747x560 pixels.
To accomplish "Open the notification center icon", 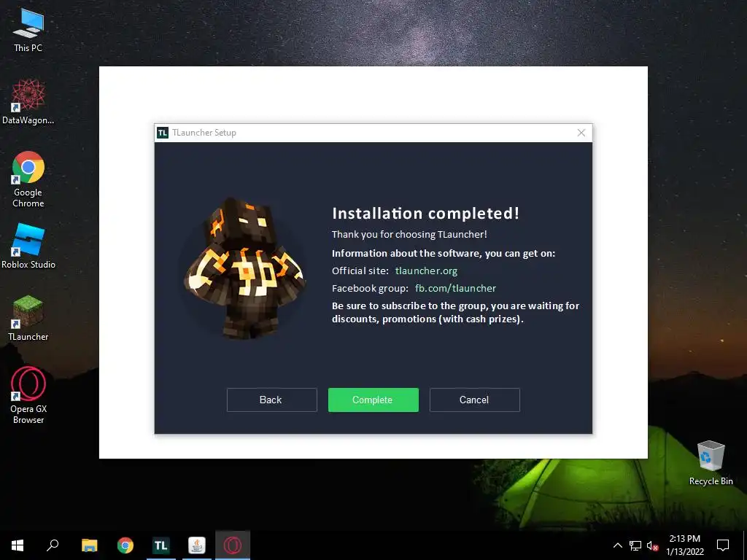I will coord(723,545).
